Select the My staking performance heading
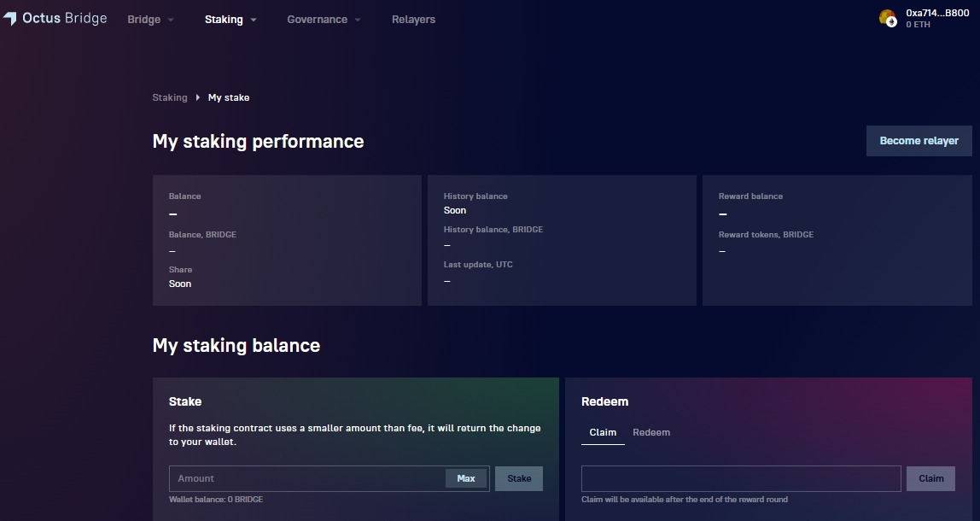The image size is (980, 521). click(258, 141)
